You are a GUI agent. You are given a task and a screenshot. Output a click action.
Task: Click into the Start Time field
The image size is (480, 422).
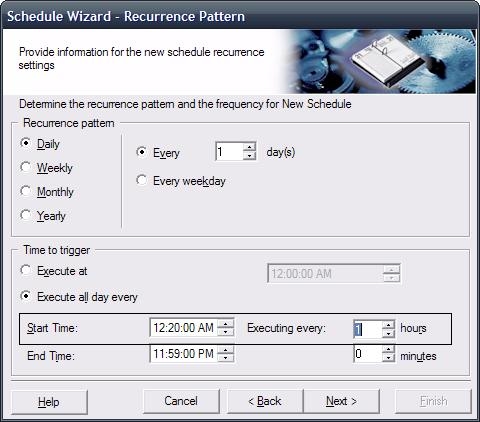tap(184, 328)
